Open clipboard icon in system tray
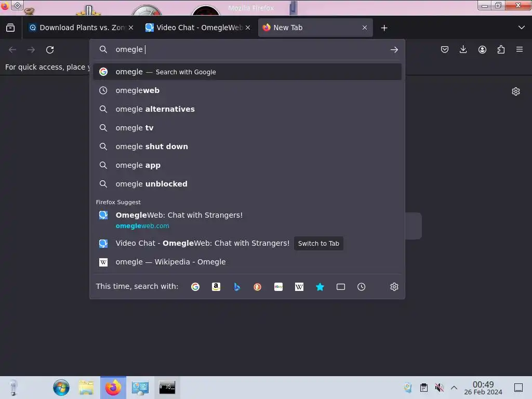This screenshot has height=399, width=532. pos(424,388)
